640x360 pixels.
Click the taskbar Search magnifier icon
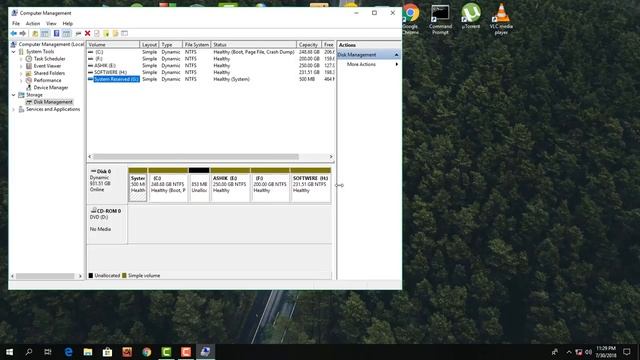click(29, 351)
